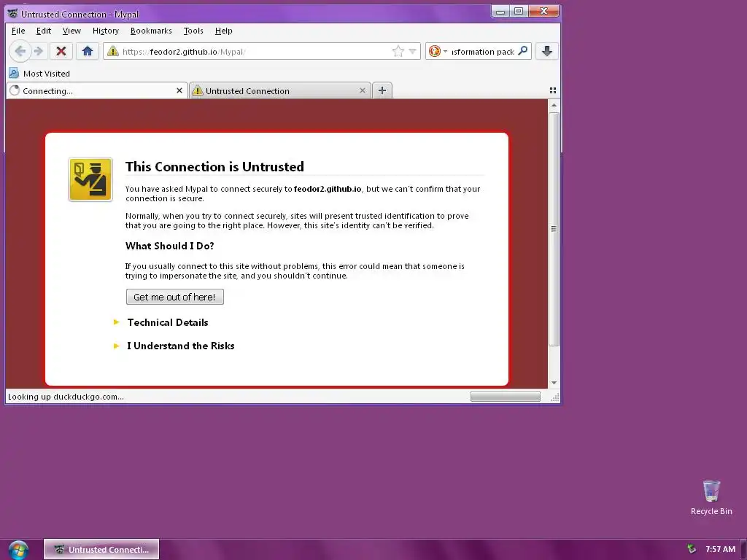Open the History menu

tap(106, 31)
